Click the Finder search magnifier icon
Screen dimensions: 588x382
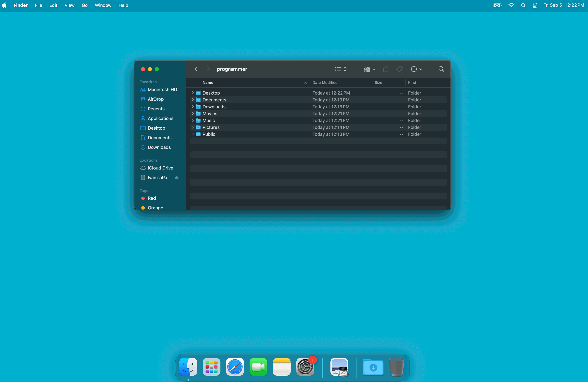click(441, 69)
